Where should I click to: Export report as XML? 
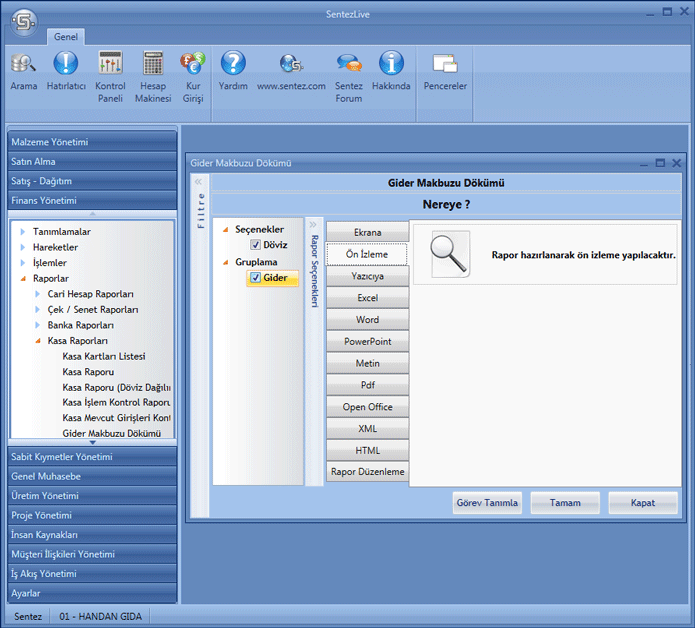(367, 429)
